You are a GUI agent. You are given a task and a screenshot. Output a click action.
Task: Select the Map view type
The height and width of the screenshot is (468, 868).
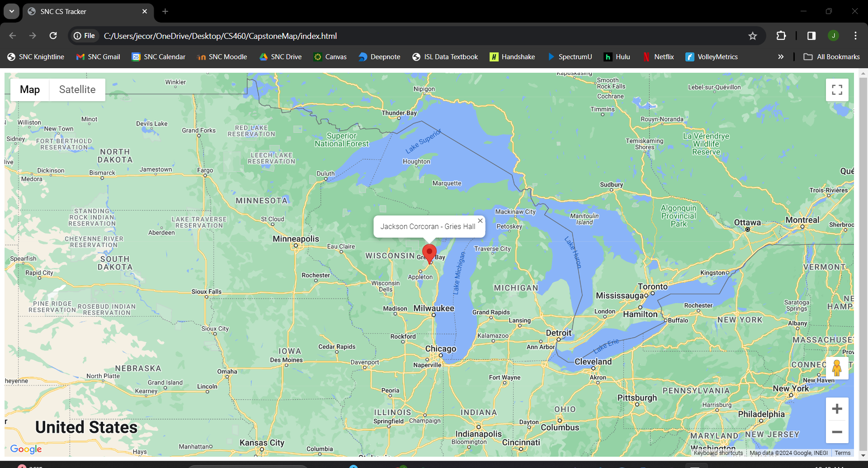click(x=30, y=90)
